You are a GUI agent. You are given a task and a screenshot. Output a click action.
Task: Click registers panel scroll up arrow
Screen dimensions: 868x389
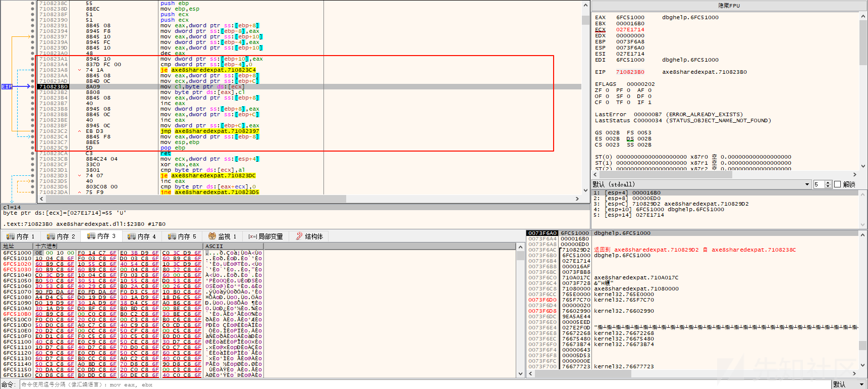pyautogui.click(x=863, y=16)
